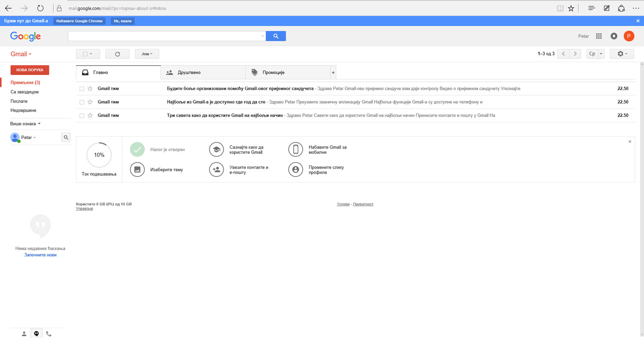Click the browser share icon
The height and width of the screenshot is (338, 644).
(x=621, y=8)
